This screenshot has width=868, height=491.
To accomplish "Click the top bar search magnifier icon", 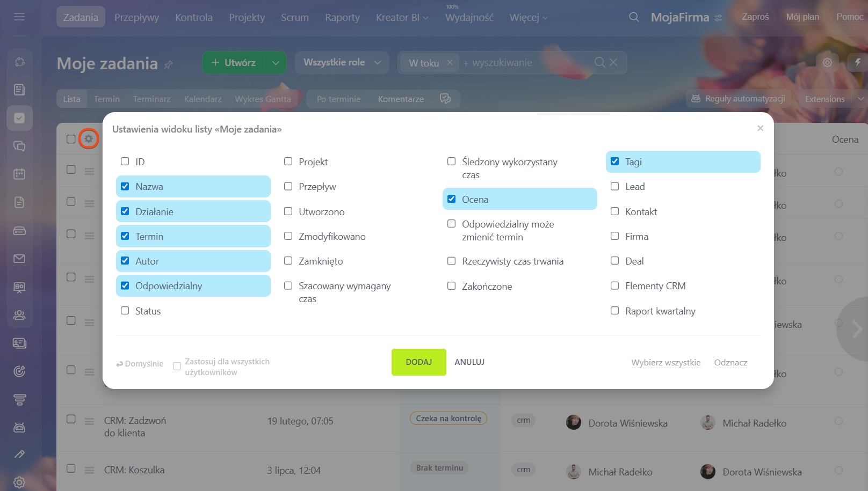I will (634, 17).
